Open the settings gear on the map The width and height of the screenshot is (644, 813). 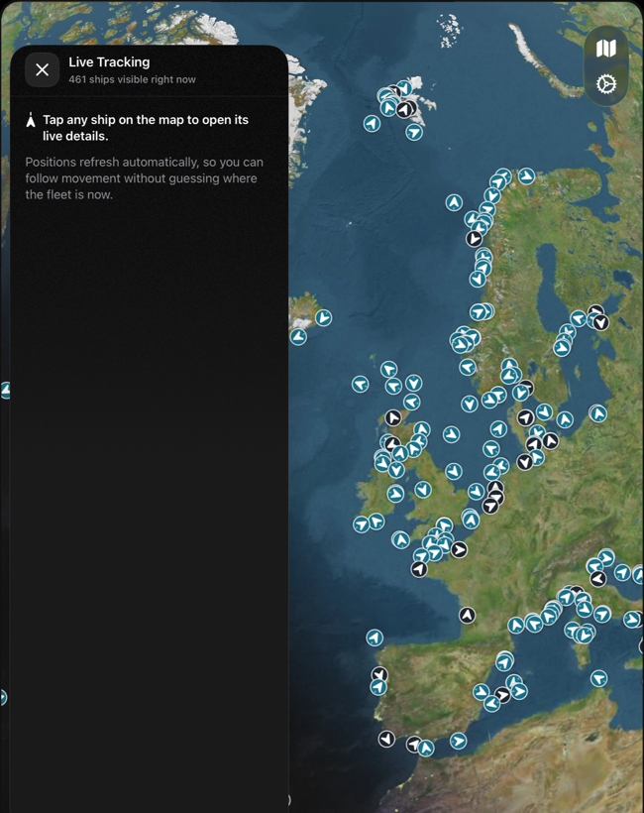point(605,83)
